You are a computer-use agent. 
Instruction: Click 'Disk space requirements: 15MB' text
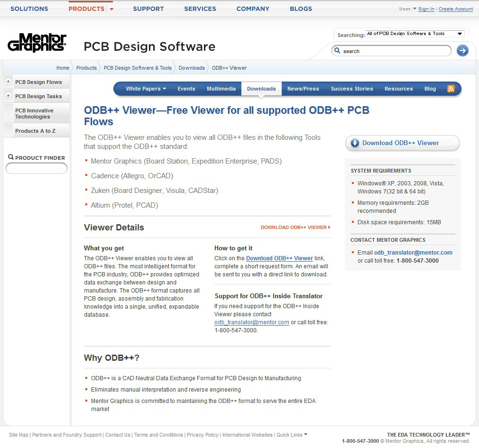click(399, 222)
